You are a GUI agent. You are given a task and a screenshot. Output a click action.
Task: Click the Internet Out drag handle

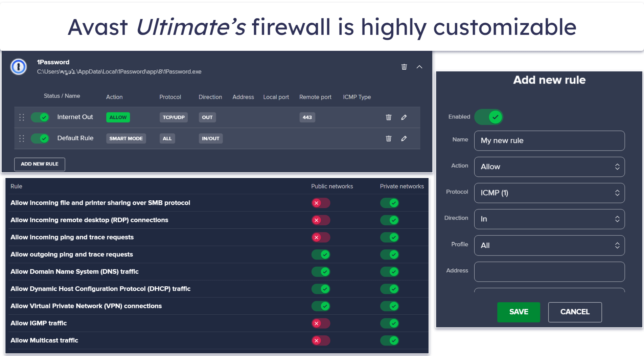21,117
